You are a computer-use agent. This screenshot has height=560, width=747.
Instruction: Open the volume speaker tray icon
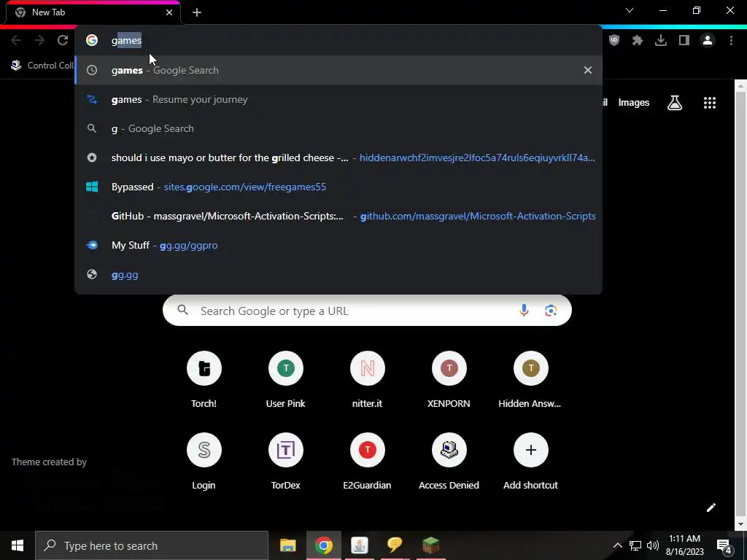653,545
